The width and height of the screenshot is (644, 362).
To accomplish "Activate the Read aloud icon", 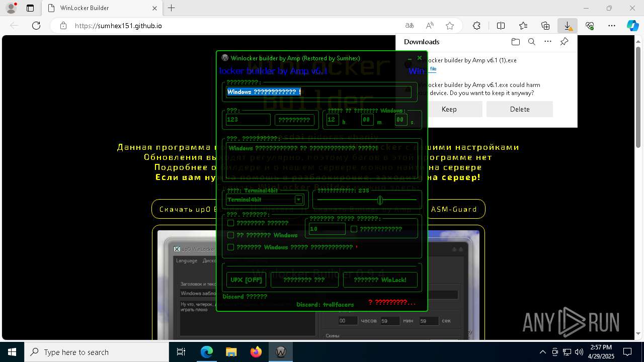I will pos(430,26).
